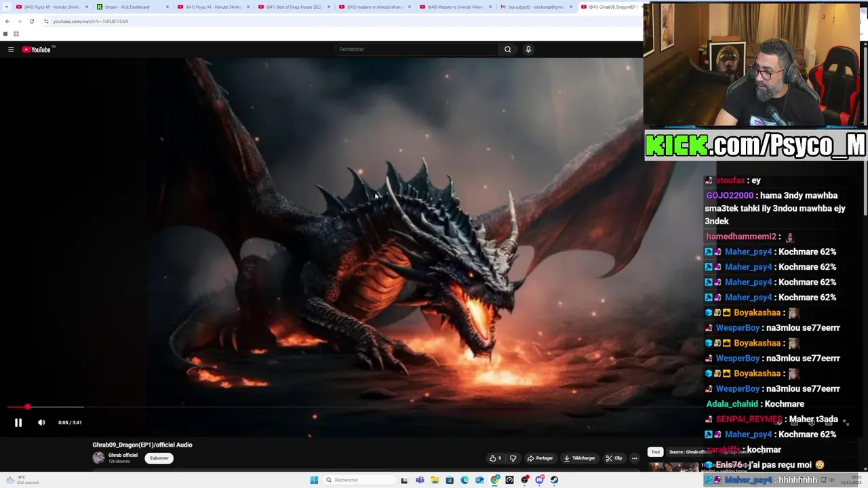
Task: Click the Partager share button
Action: pyautogui.click(x=540, y=458)
